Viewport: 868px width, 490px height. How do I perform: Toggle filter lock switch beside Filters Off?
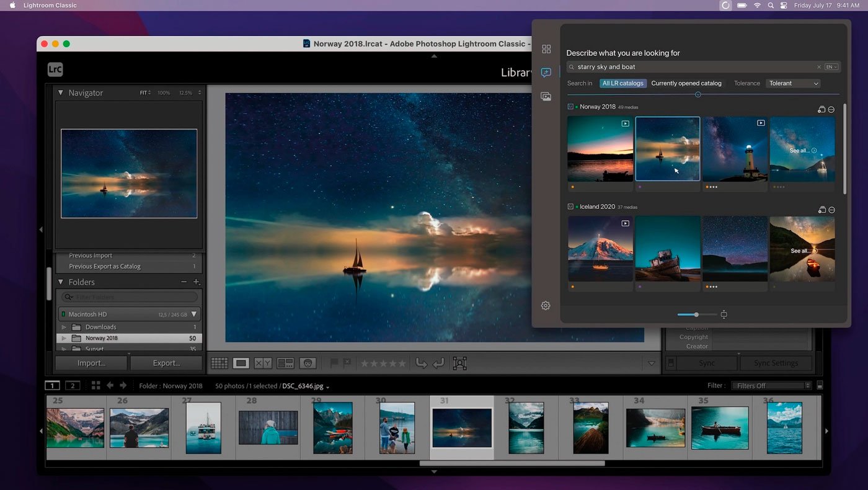coord(820,385)
